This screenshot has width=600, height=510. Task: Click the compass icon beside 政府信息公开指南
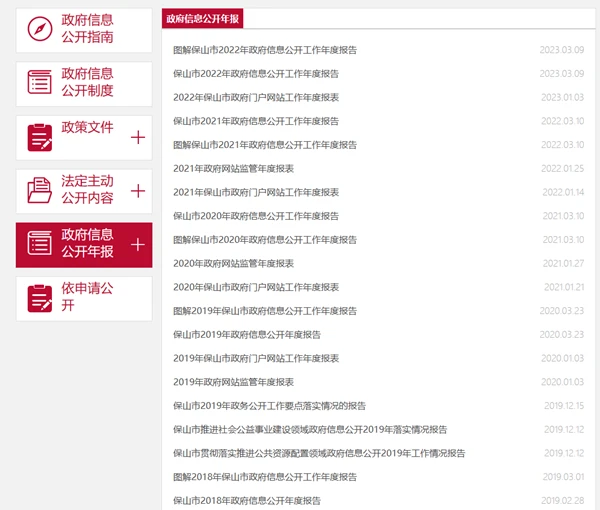[40, 30]
